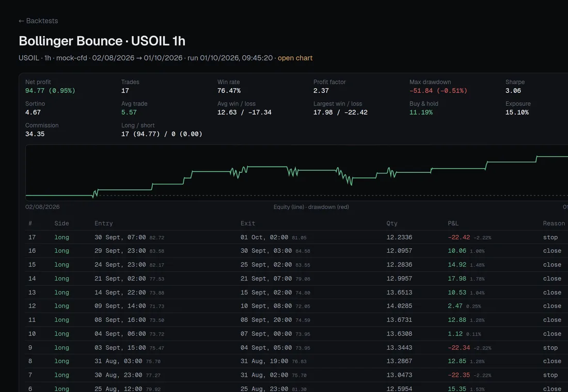Click the Reason column header
This screenshot has height=392, width=568.
click(x=554, y=223)
